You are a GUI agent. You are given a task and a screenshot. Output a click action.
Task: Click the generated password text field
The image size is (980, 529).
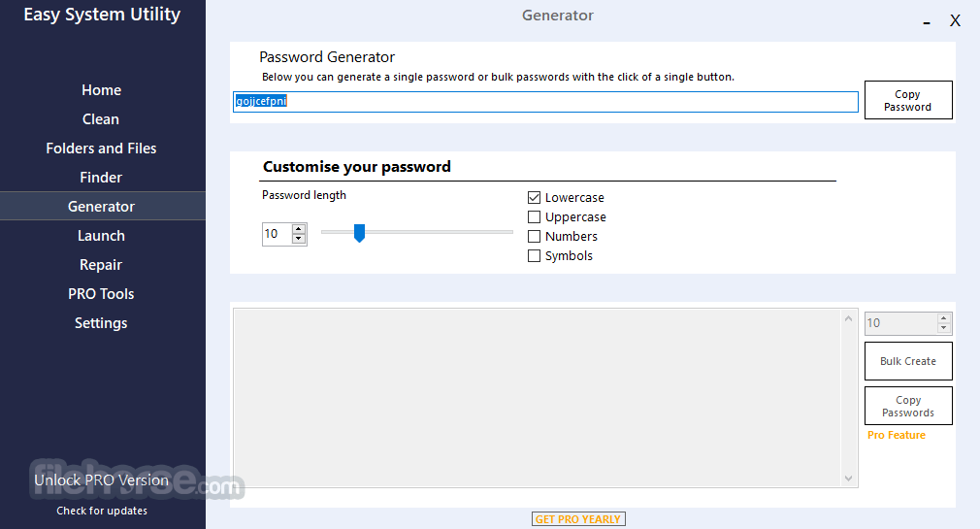[545, 101]
